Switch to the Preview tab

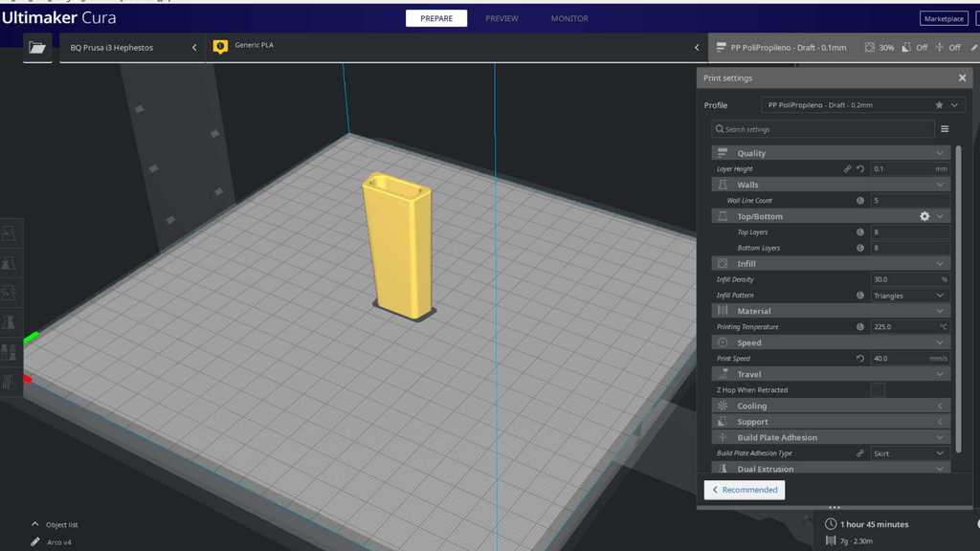pos(501,18)
